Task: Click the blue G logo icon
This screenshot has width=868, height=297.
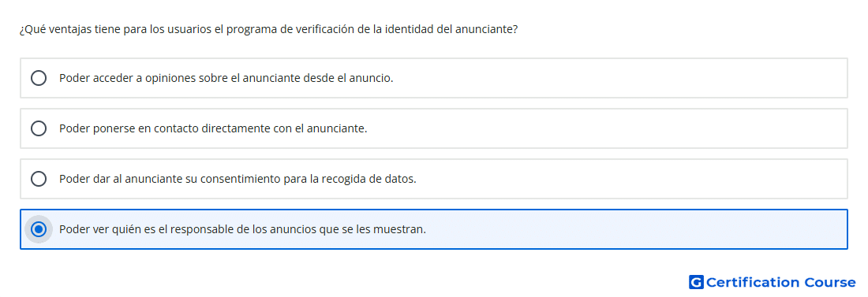Action: [696, 282]
